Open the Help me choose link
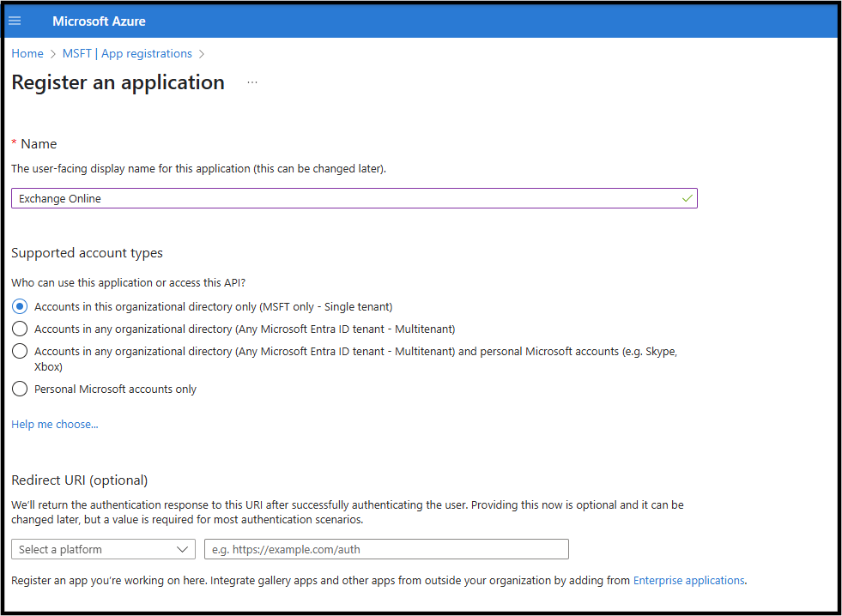The height and width of the screenshot is (616, 842). (54, 424)
